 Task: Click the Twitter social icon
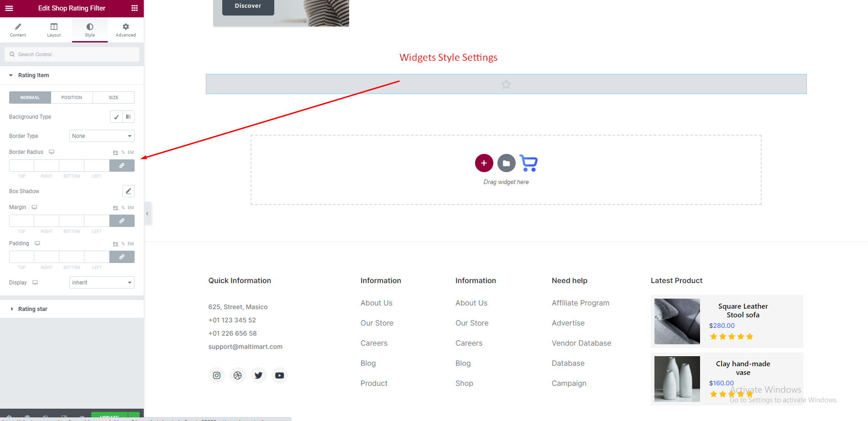(x=258, y=375)
